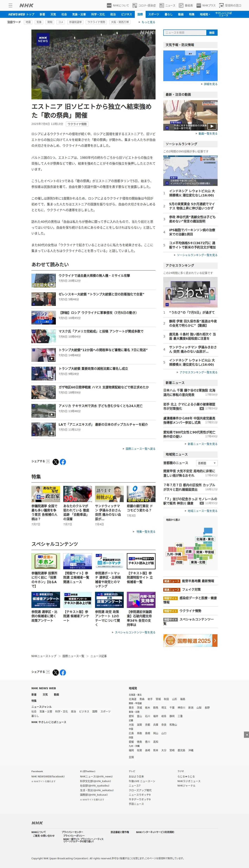This screenshot has height=868, width=249.
Task: Open ガザ地区60日間停戦案 article
Action: pos(104,387)
